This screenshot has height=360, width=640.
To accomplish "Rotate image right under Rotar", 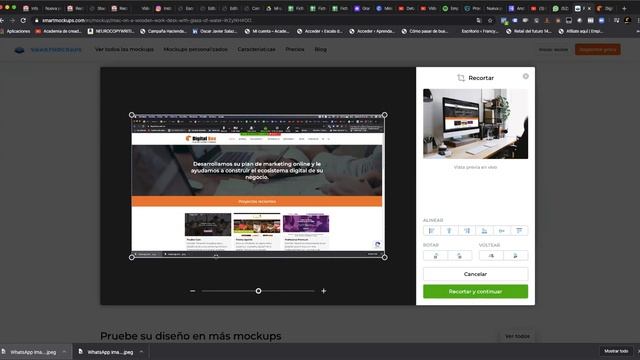I will pos(460,256).
